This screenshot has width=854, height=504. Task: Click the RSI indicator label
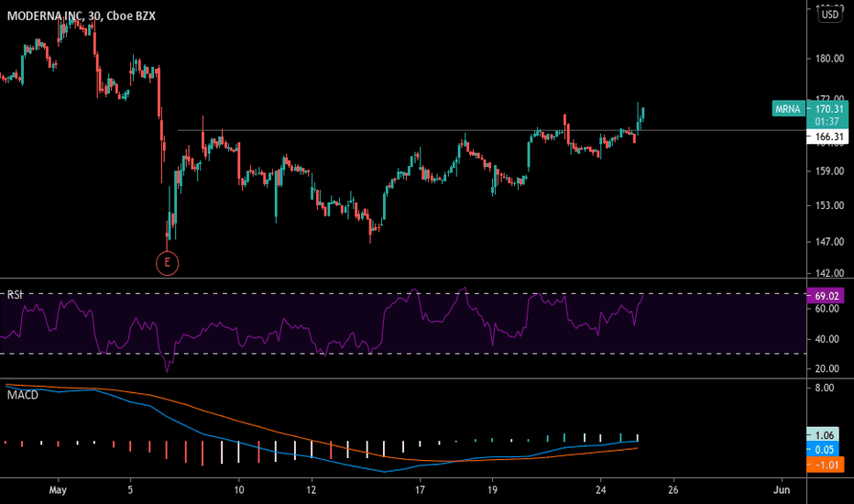(x=15, y=295)
